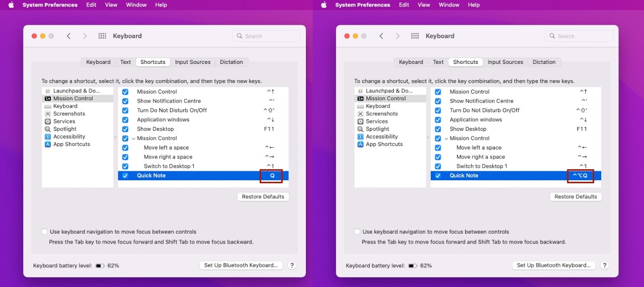Click forward arrow in right Keyboard window
The image size is (644, 287).
click(x=397, y=36)
